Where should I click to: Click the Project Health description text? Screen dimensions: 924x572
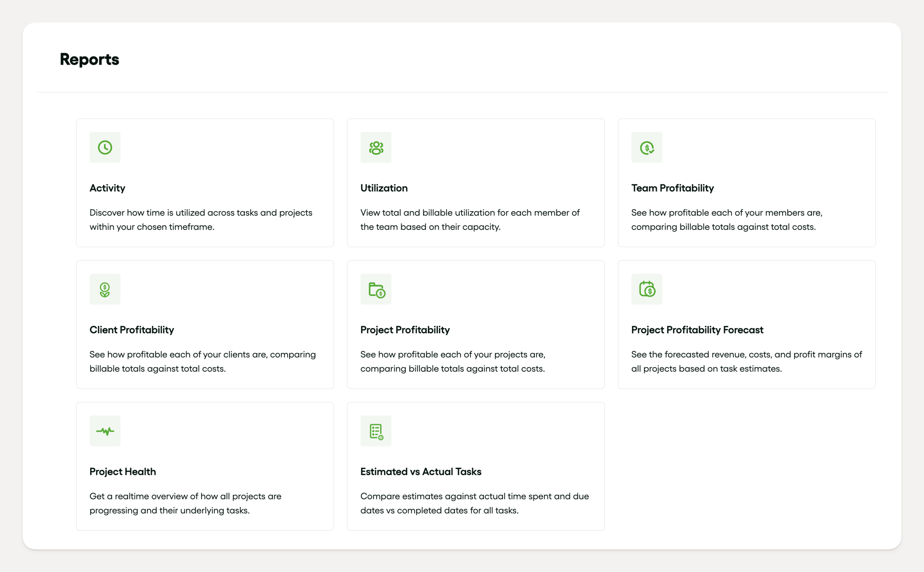185,503
